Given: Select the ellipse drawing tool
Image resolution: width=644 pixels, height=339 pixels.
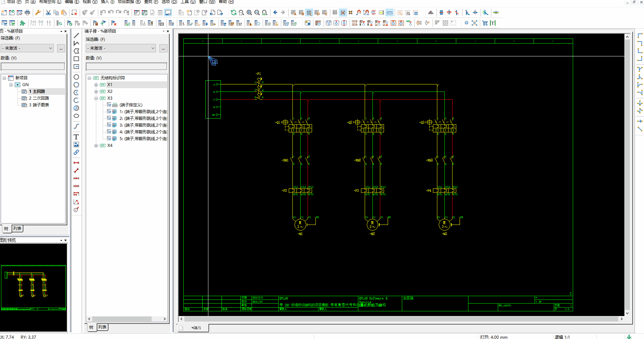Looking at the screenshot, I should pos(76,116).
